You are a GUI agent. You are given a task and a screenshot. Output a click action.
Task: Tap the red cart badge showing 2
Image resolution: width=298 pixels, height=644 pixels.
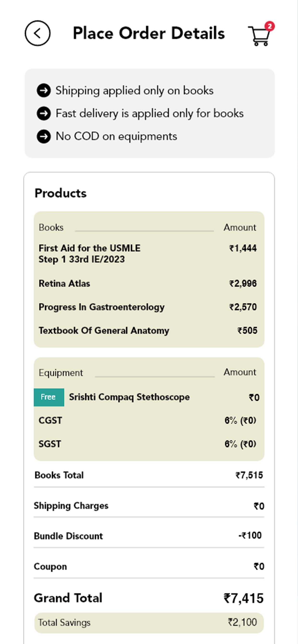(270, 26)
